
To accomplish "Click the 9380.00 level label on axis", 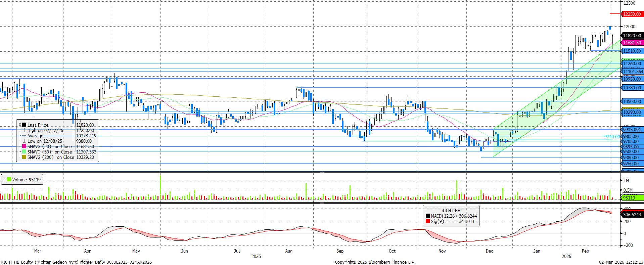I will point(631,158).
